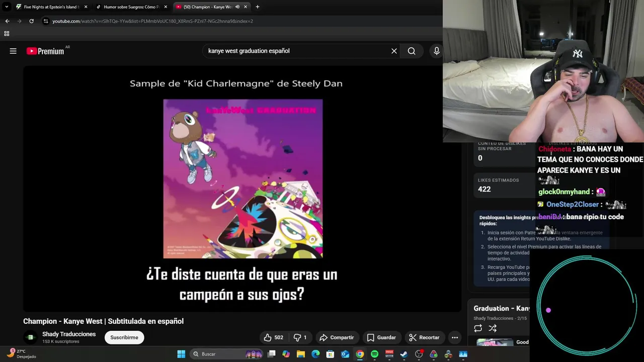Open File Explorer from taskbar
Screen dimensions: 644x362
click(301, 354)
